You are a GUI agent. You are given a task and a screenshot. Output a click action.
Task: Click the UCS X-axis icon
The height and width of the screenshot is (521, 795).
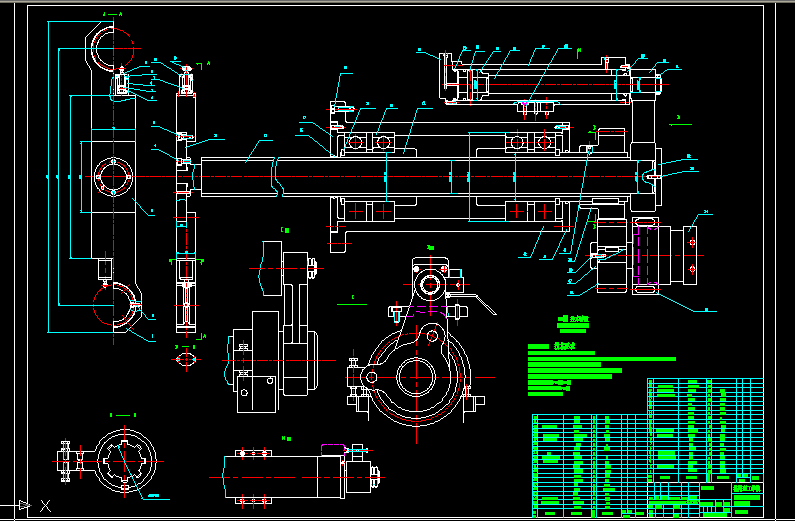click(25, 506)
